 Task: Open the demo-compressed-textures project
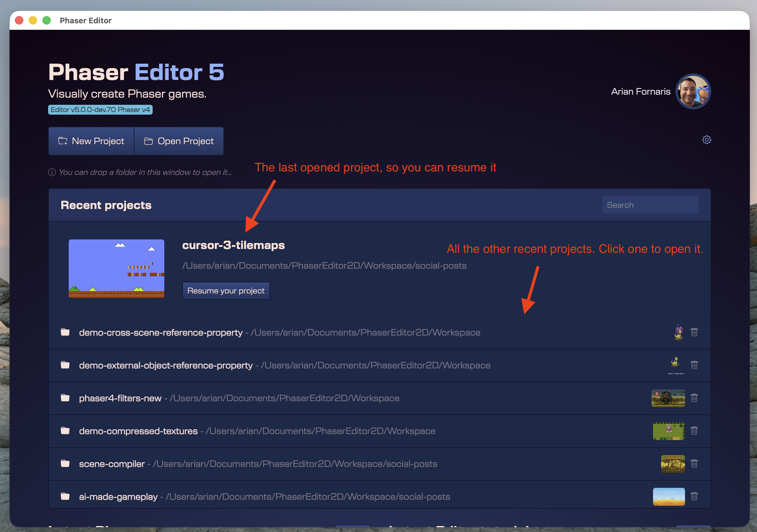(x=379, y=431)
